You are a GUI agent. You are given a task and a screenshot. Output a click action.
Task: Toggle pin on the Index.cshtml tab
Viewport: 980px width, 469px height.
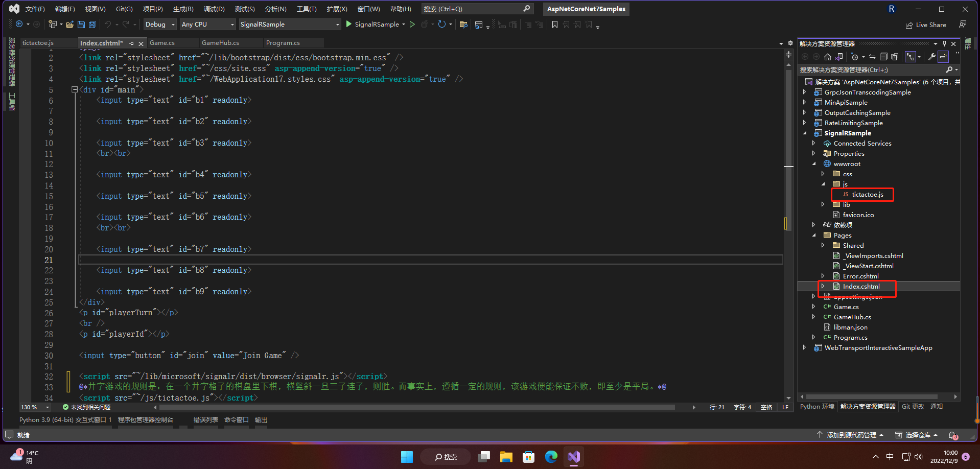click(x=132, y=43)
